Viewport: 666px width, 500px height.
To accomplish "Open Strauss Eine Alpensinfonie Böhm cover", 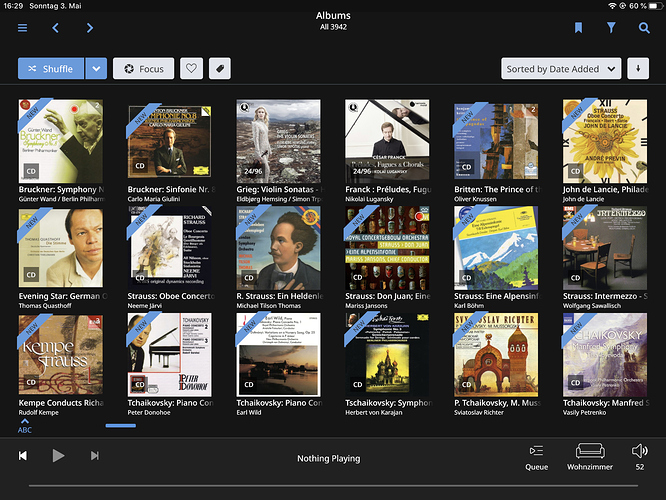I will 496,248.
